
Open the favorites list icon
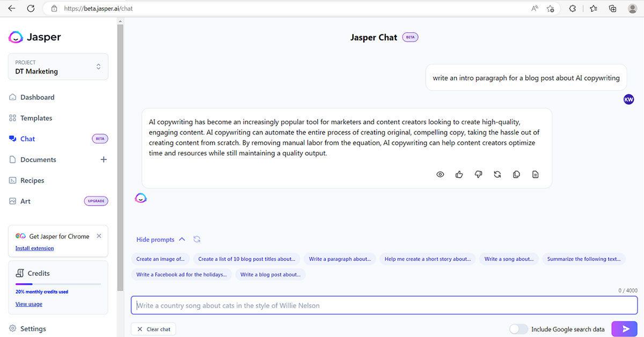pyautogui.click(x=593, y=9)
